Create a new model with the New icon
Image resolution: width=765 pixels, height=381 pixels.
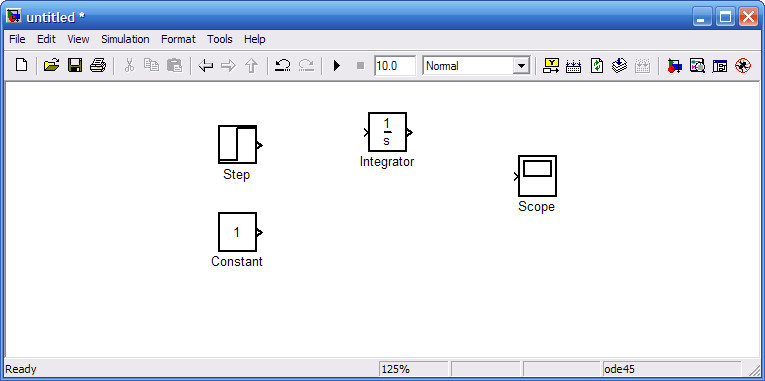[x=21, y=65]
